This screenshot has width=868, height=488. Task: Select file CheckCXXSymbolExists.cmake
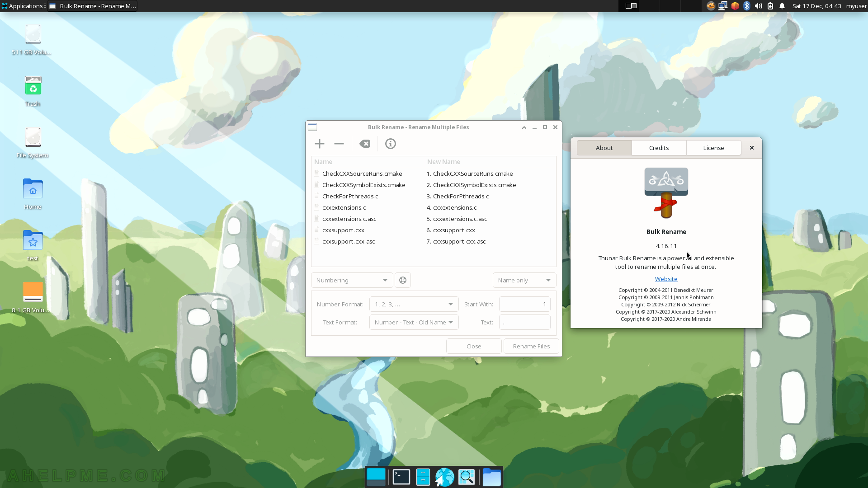(363, 185)
